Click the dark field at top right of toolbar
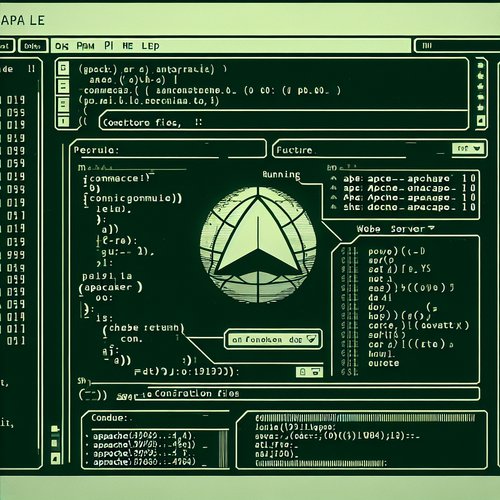Screen dimensions: 500x500 tap(457, 46)
